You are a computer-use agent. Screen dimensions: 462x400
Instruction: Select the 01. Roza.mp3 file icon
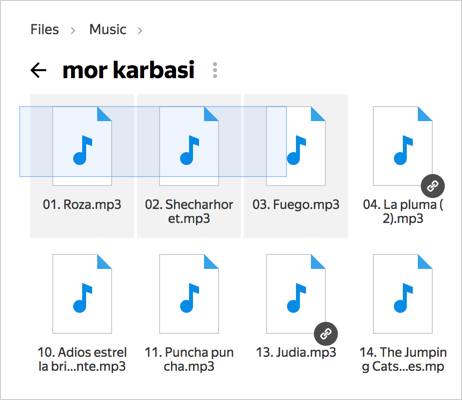(82, 146)
